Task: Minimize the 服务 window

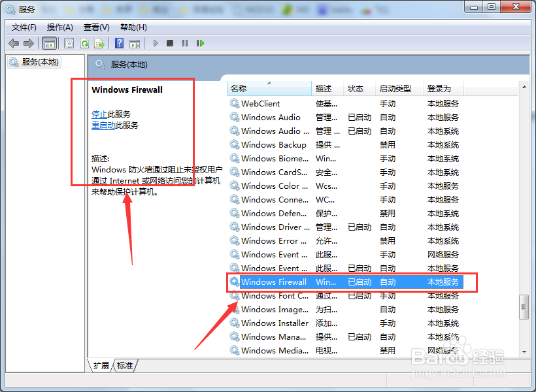Action: tap(474, 7)
